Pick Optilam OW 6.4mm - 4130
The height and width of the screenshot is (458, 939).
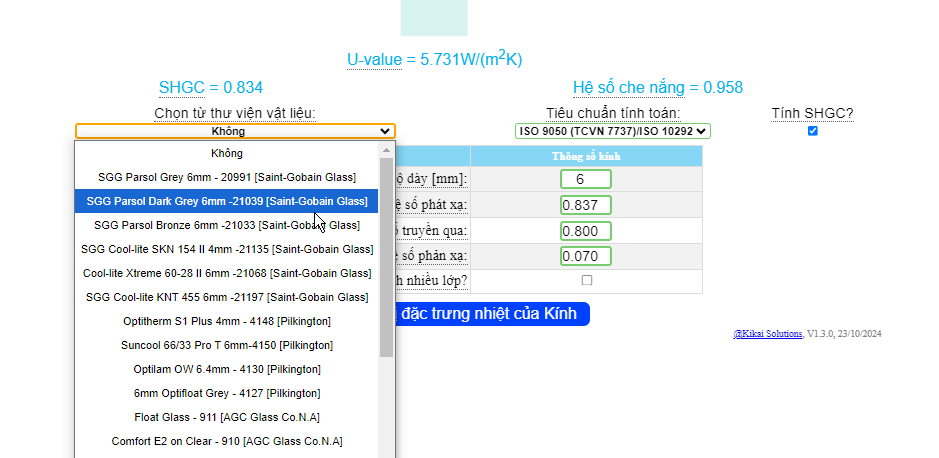coord(227,369)
